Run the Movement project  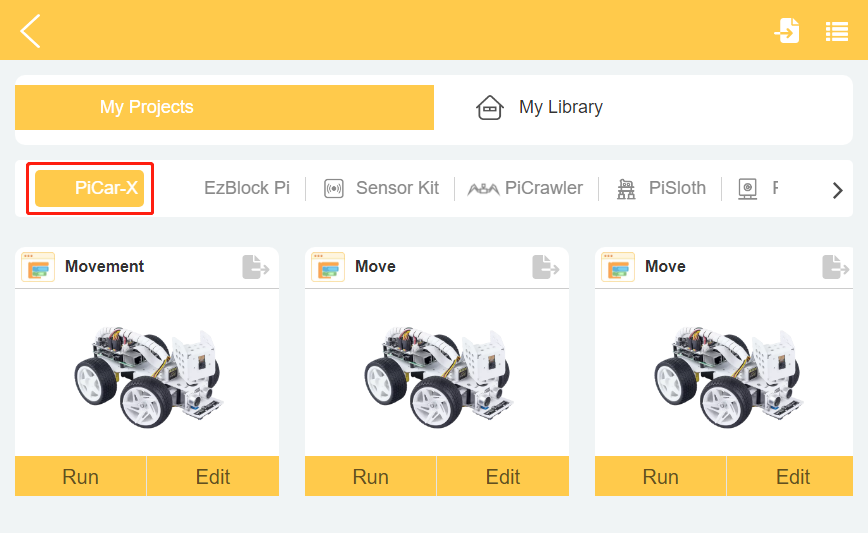[80, 477]
